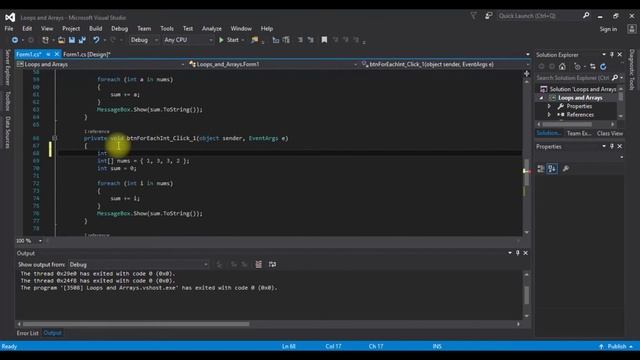The height and width of the screenshot is (360, 640).
Task: Switch to the Team Explorer tab
Action: point(579,133)
